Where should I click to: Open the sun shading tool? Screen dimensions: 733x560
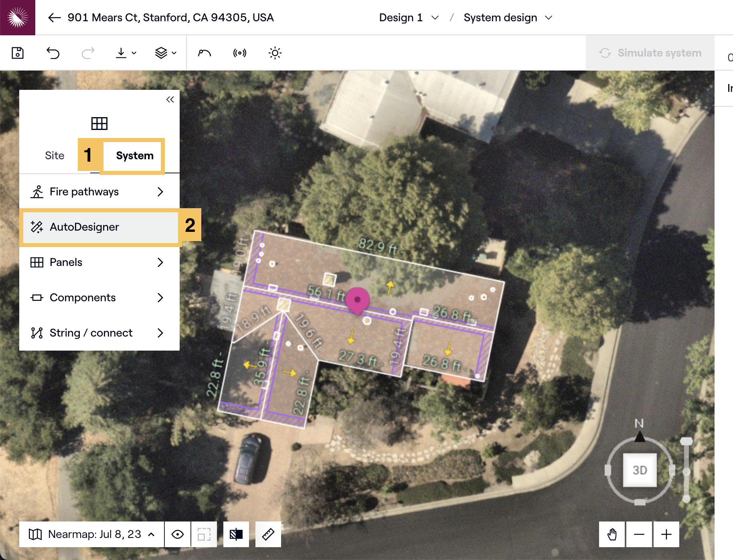tap(275, 53)
